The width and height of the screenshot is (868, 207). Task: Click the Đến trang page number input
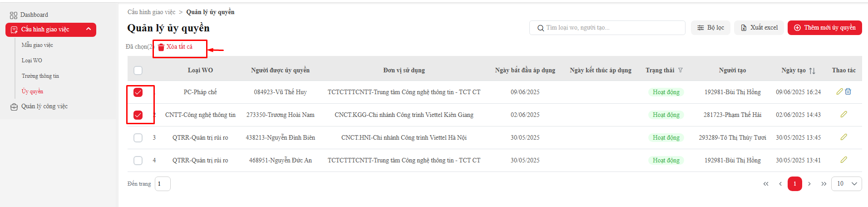(x=163, y=184)
